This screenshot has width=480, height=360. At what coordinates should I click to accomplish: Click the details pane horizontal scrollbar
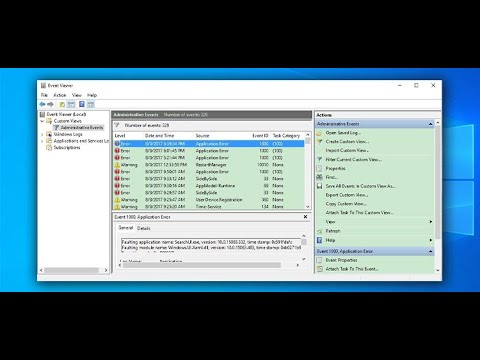click(x=202, y=265)
